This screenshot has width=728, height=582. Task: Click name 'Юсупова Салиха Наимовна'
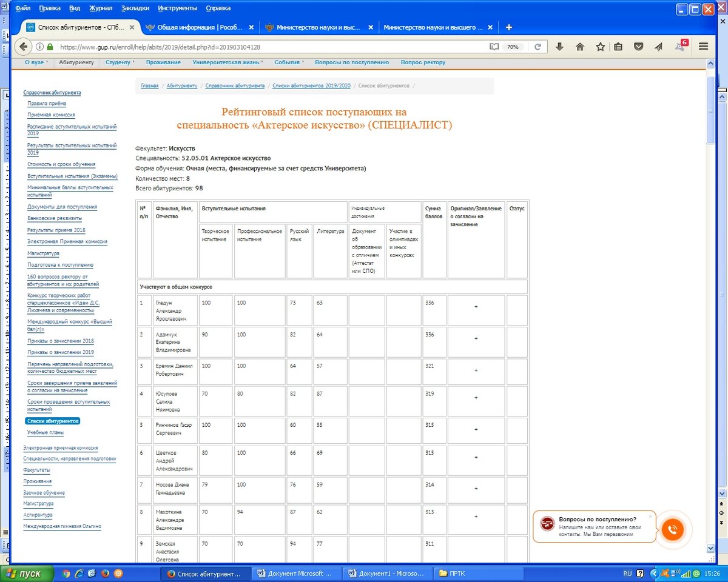[x=167, y=401]
